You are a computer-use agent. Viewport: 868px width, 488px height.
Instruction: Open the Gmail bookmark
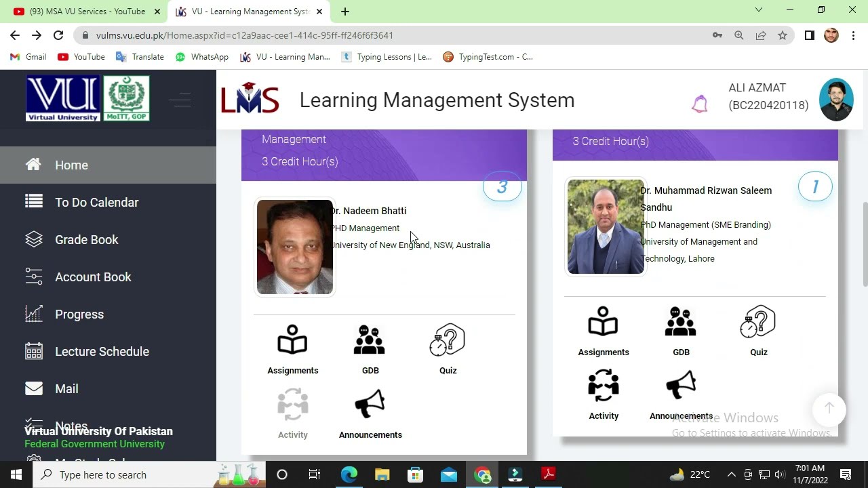click(28, 57)
